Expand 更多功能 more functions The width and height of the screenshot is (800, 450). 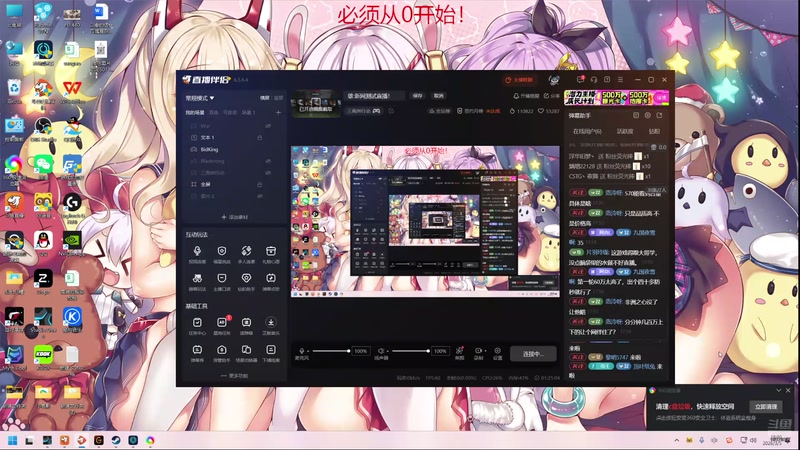(x=235, y=376)
